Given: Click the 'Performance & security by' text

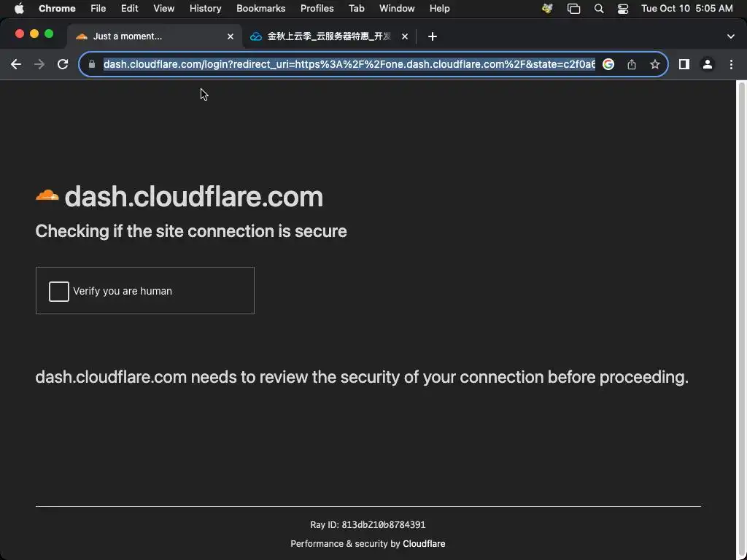Looking at the screenshot, I should click(x=345, y=544).
